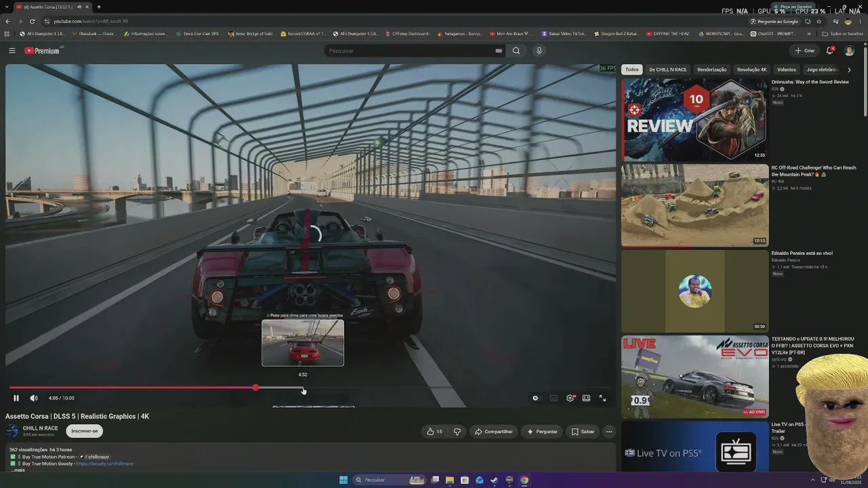The width and height of the screenshot is (868, 488).
Task: Reload the current browser page
Action: [x=32, y=21]
